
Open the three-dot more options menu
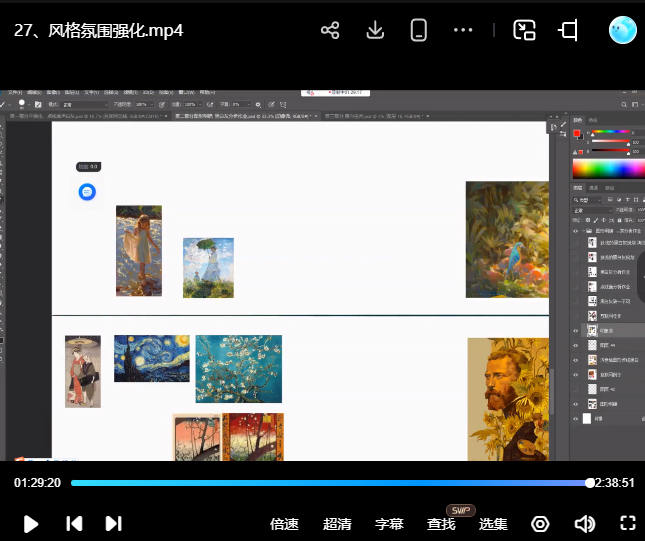pos(463,30)
